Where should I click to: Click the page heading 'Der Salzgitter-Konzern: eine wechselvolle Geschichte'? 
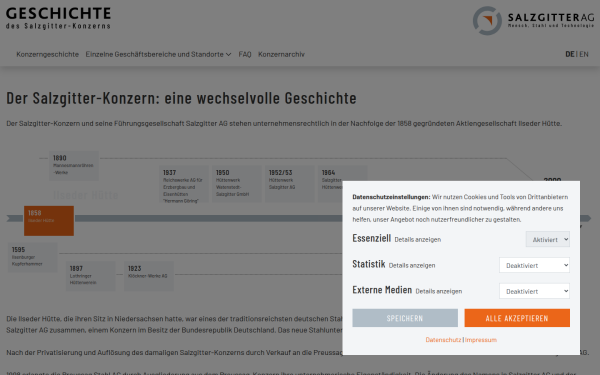(x=181, y=98)
